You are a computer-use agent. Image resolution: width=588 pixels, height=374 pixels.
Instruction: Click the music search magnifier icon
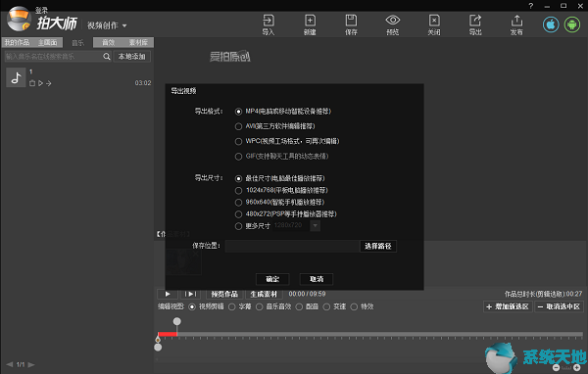[x=107, y=56]
